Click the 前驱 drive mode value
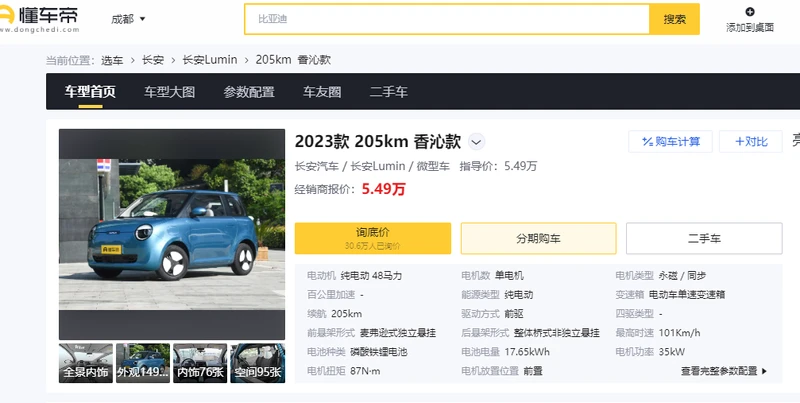This screenshot has height=403, width=800. (x=514, y=314)
